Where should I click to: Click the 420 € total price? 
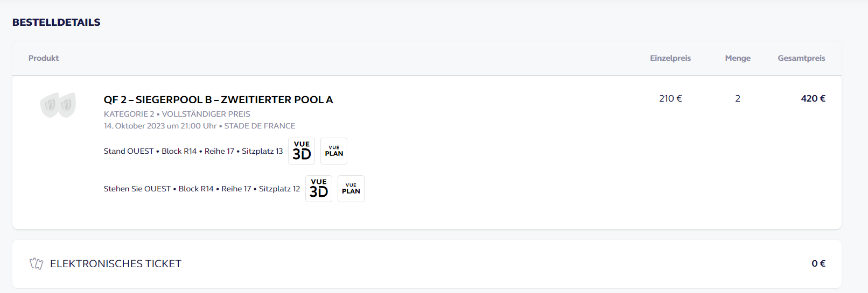click(x=813, y=98)
